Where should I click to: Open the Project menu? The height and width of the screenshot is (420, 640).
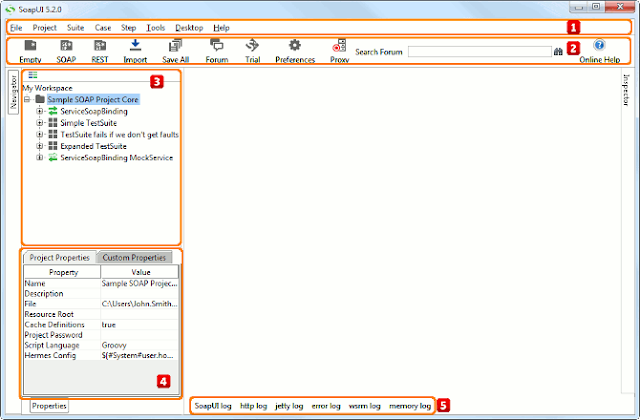tap(44, 28)
